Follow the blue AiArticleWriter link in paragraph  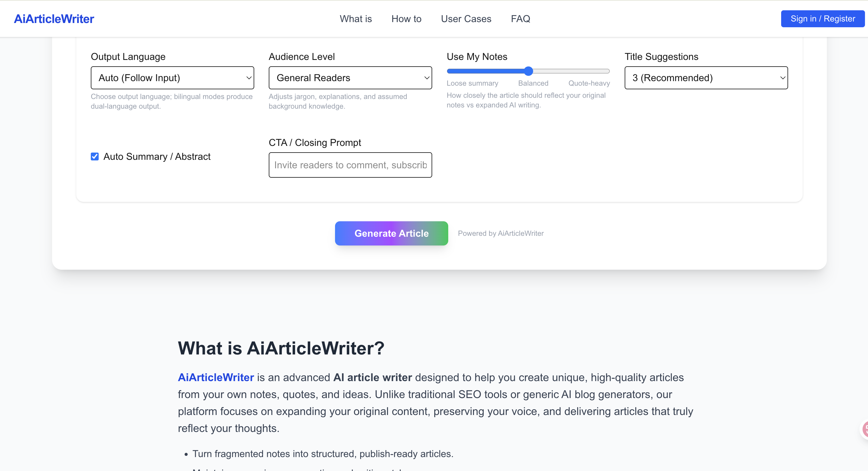click(x=216, y=377)
